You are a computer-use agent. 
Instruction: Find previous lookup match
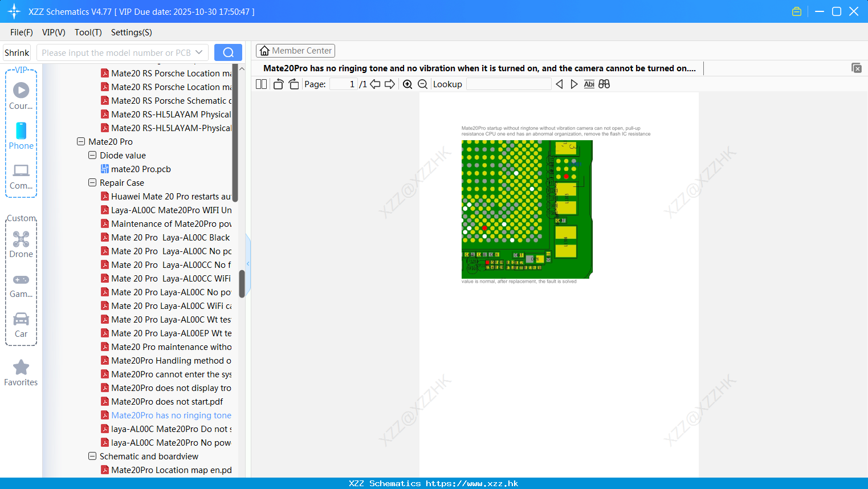point(559,84)
